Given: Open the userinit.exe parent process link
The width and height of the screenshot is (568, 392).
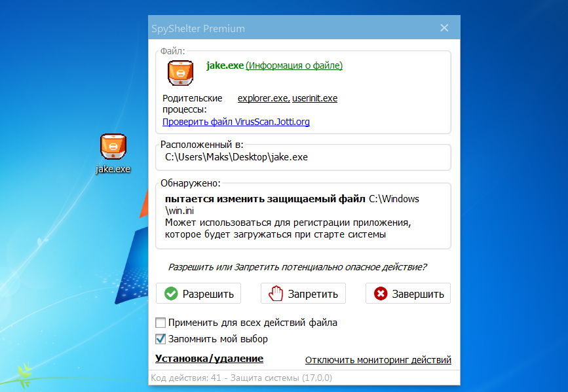Looking at the screenshot, I should point(314,98).
